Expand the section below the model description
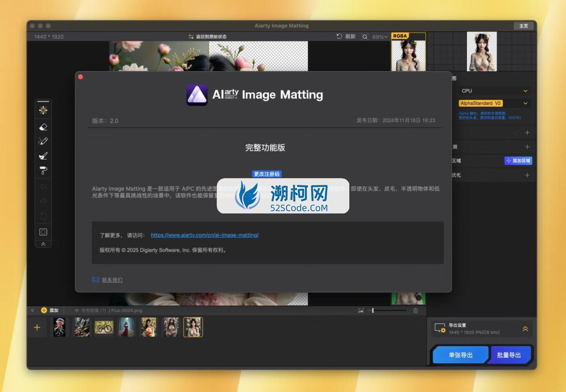The width and height of the screenshot is (566, 392). point(527,133)
